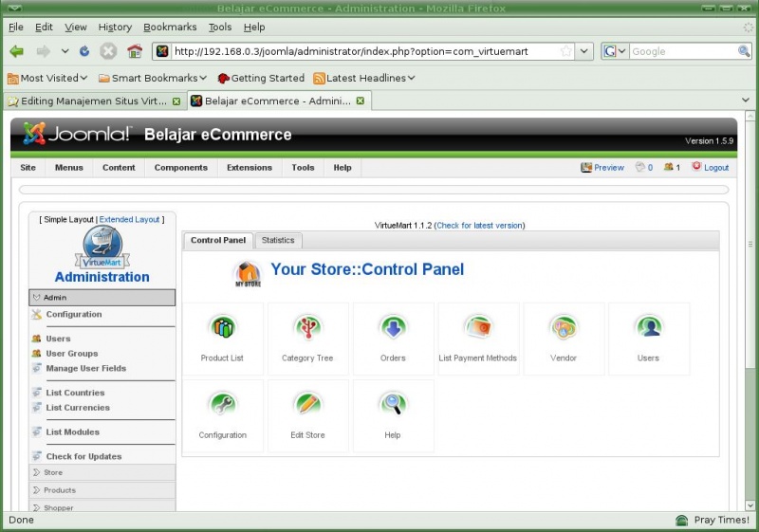Open List Currencies in sidebar
Image resolution: width=759 pixels, height=532 pixels.
click(x=78, y=408)
